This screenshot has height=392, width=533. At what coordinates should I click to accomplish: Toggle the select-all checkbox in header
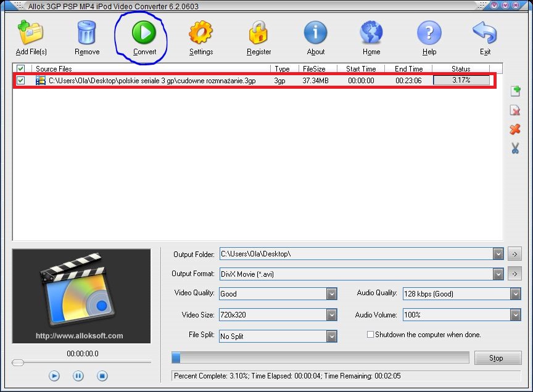coord(20,68)
